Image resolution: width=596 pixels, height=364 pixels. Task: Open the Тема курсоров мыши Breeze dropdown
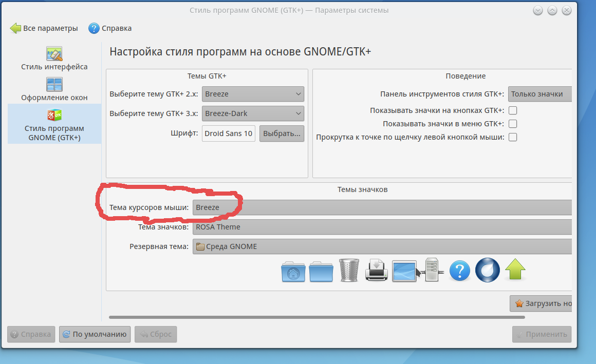[382, 207]
